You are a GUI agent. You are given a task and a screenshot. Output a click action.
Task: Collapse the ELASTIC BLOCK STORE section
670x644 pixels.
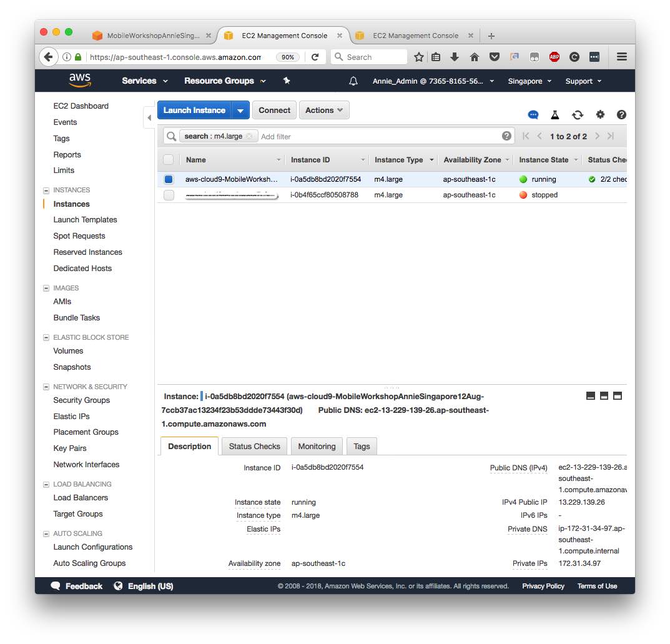pos(46,337)
